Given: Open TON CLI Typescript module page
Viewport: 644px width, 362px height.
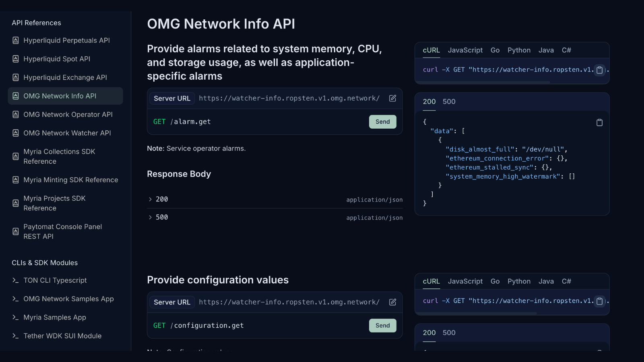Looking at the screenshot, I should (65, 280).
